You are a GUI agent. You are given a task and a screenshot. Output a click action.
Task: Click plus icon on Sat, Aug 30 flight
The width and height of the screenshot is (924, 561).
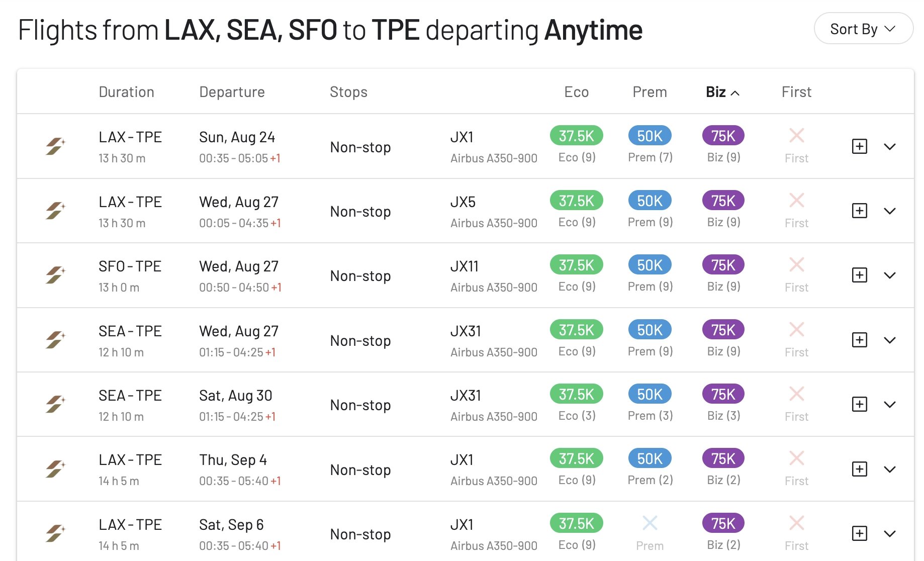859,404
